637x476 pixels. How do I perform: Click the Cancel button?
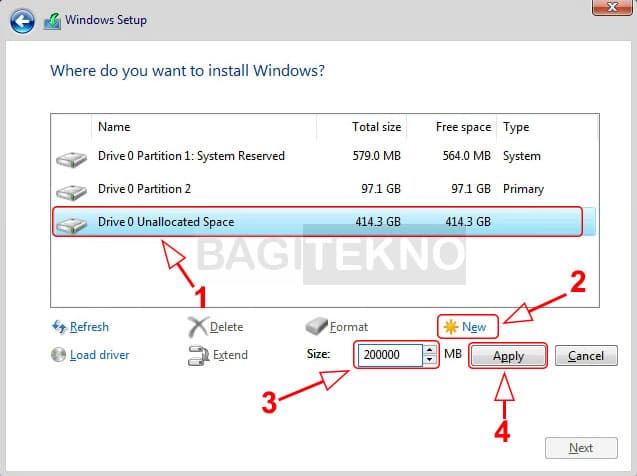586,356
